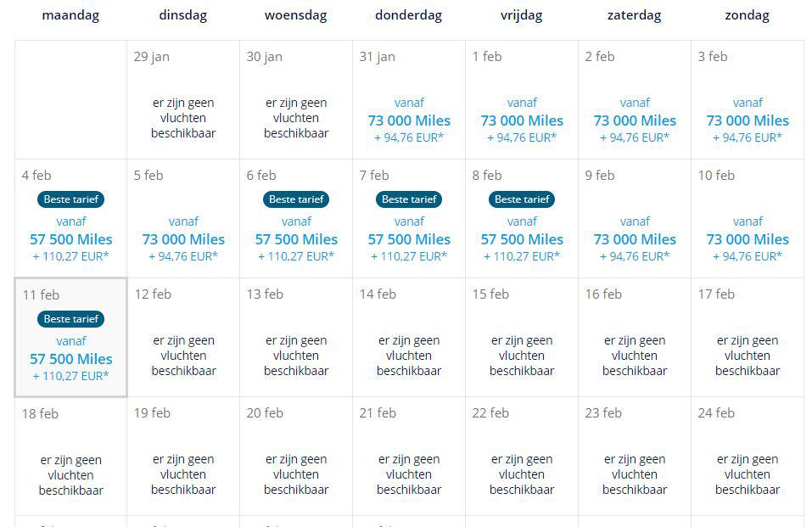
Task: Click the highlighted 11 feb date cell
Action: (x=71, y=338)
